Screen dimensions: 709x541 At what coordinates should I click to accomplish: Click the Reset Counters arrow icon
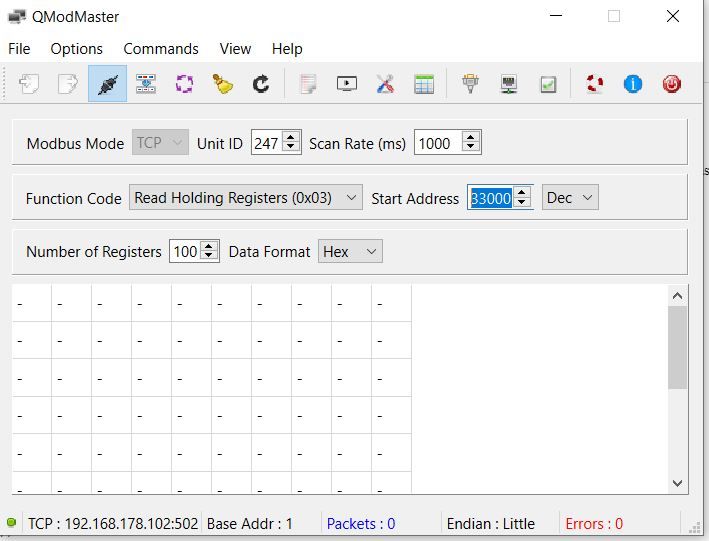coord(261,84)
